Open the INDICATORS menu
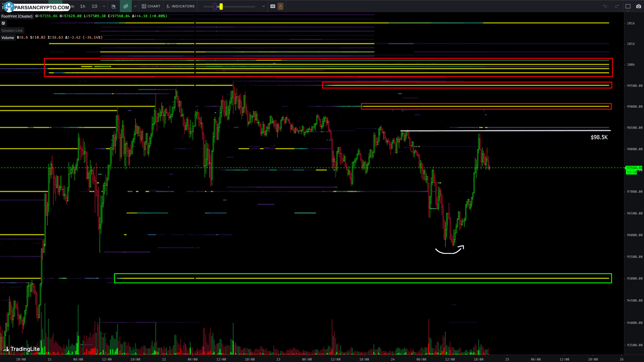644x362 pixels. pos(180,6)
